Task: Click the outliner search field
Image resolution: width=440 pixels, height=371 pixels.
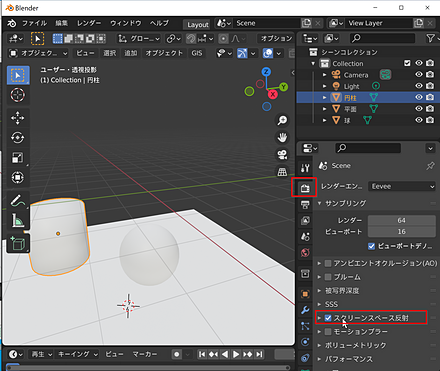Action: [x=382, y=38]
